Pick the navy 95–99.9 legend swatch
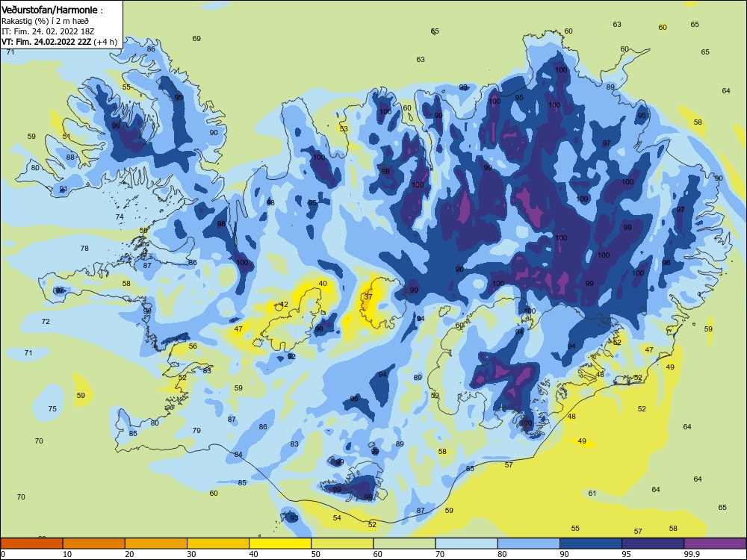747x560 pixels. coord(653,544)
